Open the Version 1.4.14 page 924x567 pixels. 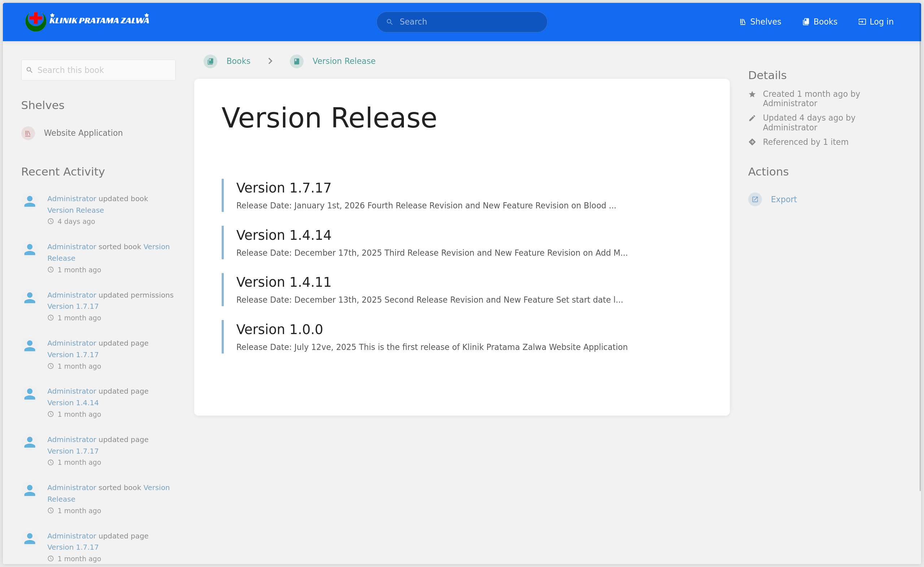pyautogui.click(x=283, y=235)
